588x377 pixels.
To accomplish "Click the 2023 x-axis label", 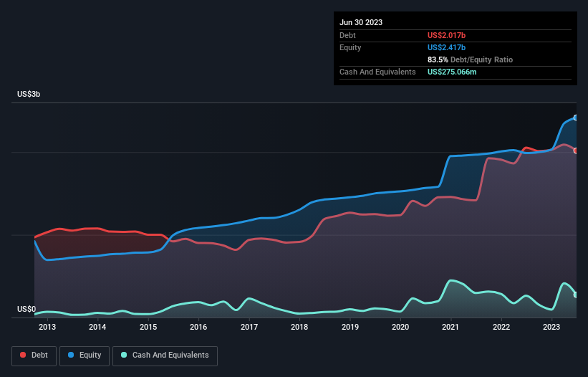I will 551,327.
